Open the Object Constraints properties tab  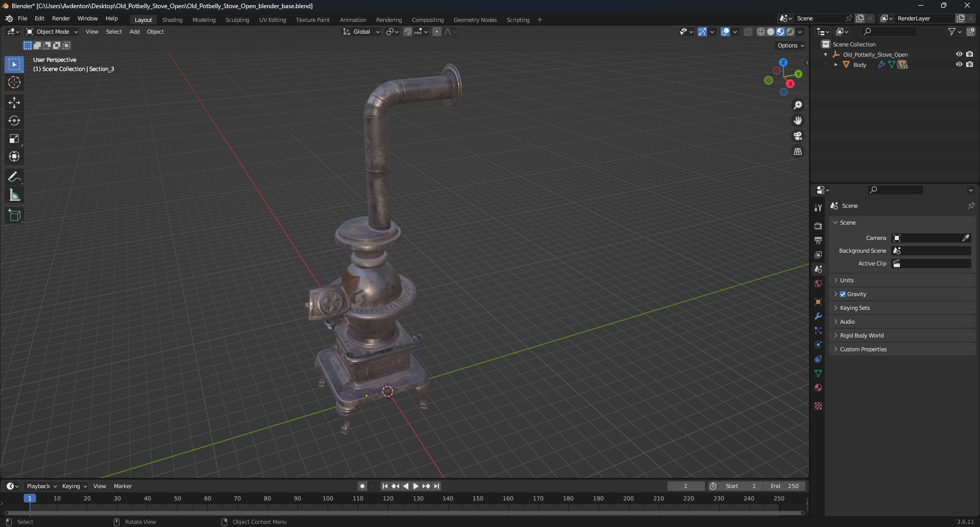pyautogui.click(x=818, y=359)
